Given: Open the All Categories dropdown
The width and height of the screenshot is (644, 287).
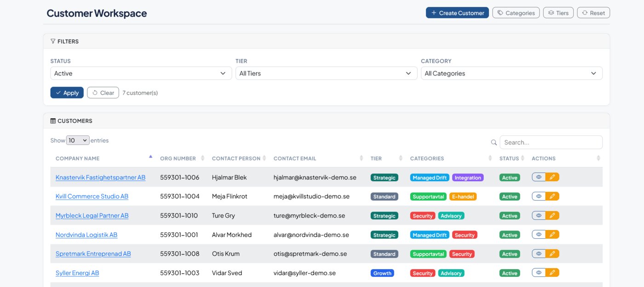Looking at the screenshot, I should 512,73.
